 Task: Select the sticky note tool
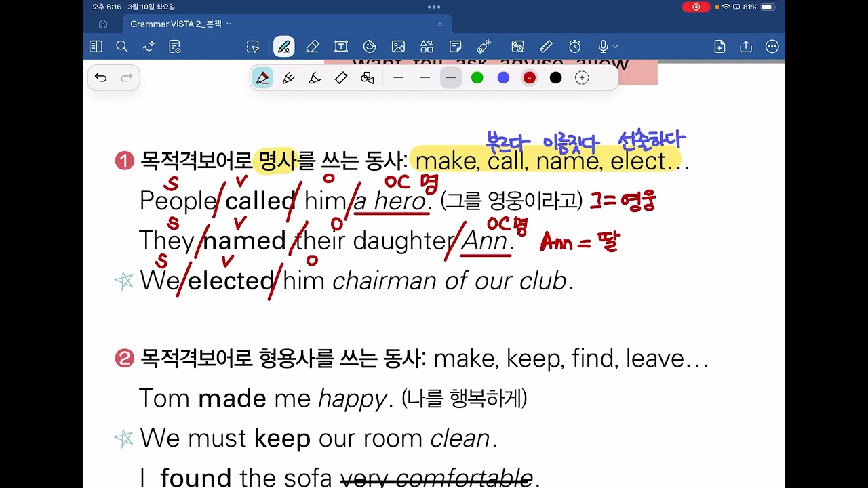pyautogui.click(x=456, y=47)
